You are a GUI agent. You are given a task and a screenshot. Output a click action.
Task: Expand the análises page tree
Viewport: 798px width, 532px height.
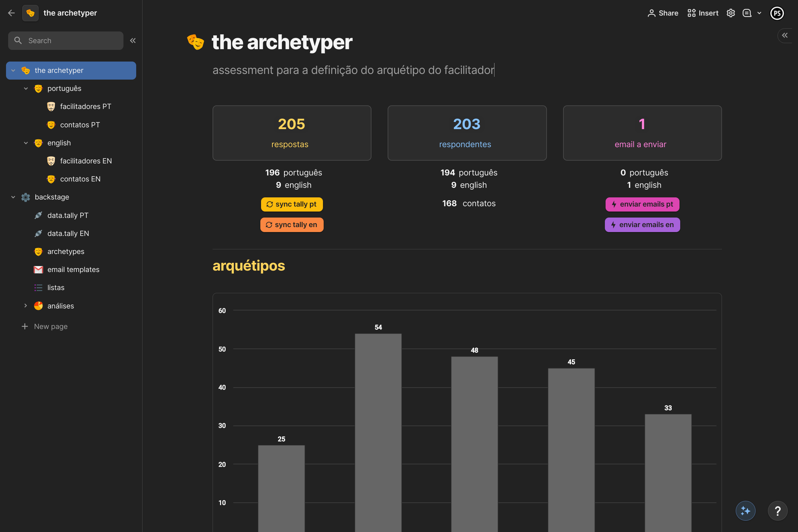click(x=26, y=306)
